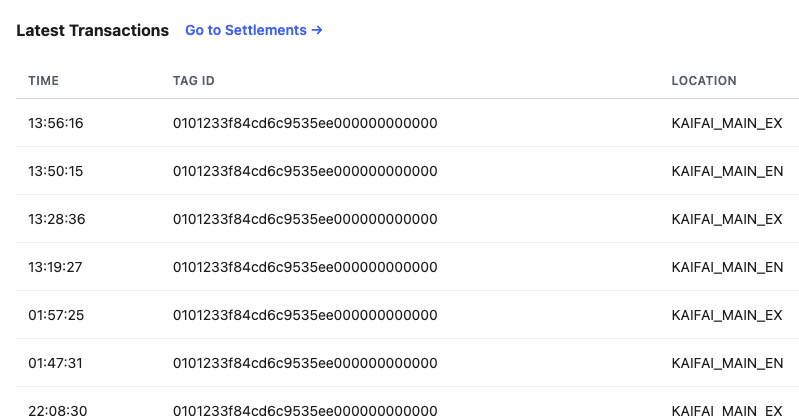799x416 pixels.
Task: Click the tag ID in the 13:28:36 row
Action: [x=305, y=219]
